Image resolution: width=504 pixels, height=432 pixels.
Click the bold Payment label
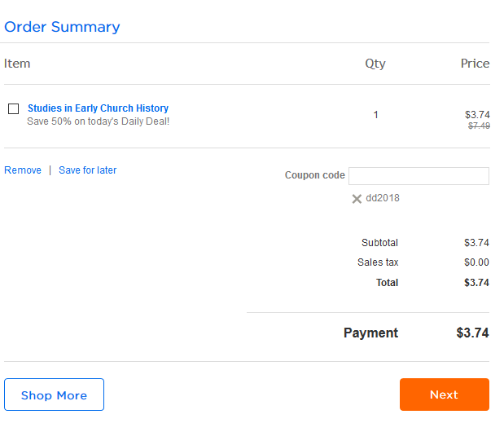pyautogui.click(x=370, y=333)
